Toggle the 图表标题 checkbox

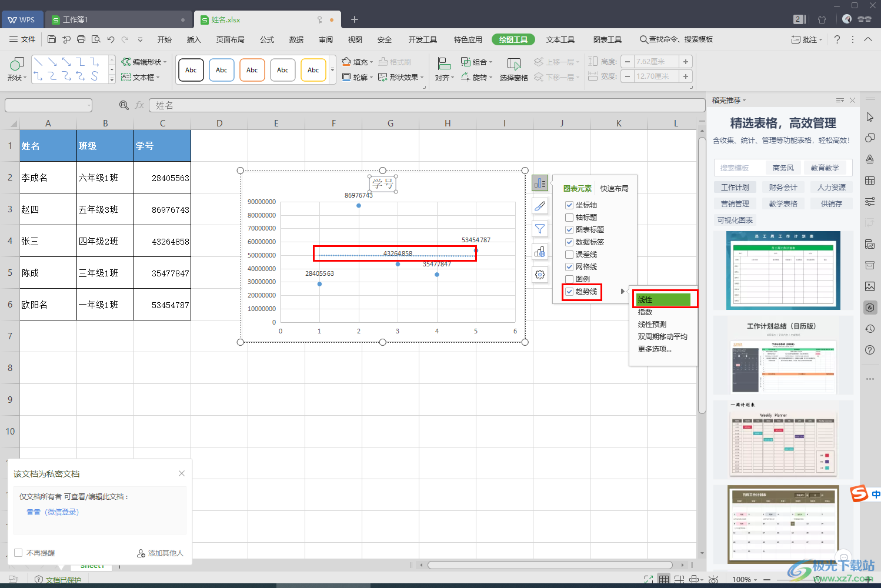point(569,230)
